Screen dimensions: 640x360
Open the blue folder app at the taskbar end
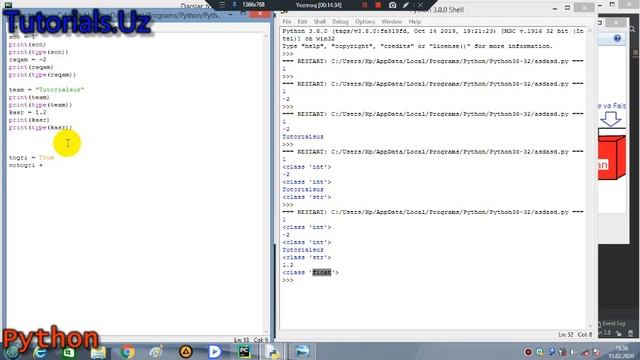[x=302, y=352]
